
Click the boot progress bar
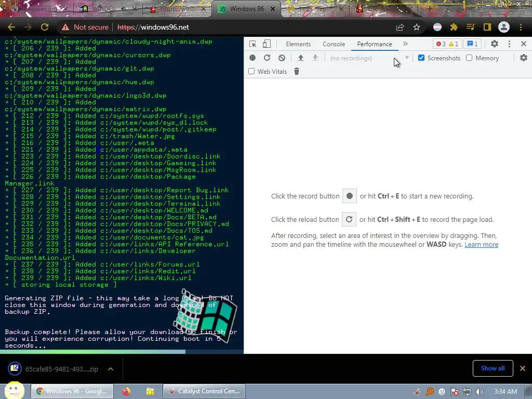(122, 352)
